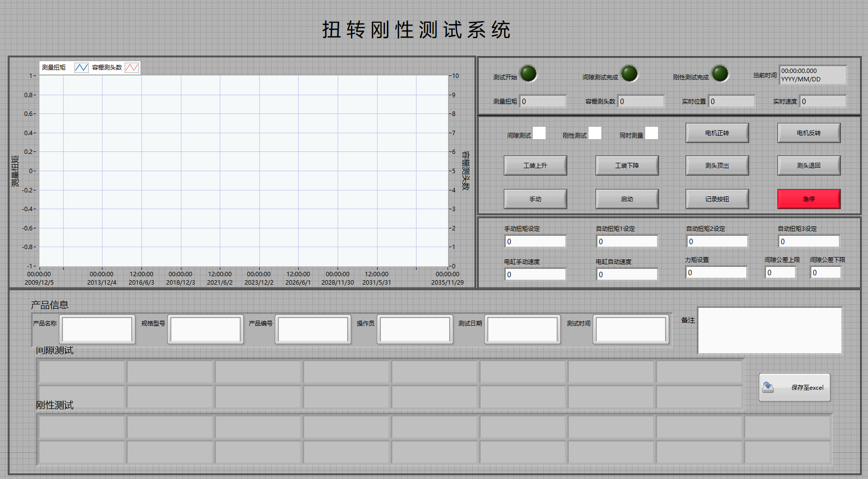Click into the 备注 remarks box
Image resolution: width=868 pixels, height=479 pixels.
[770, 331]
